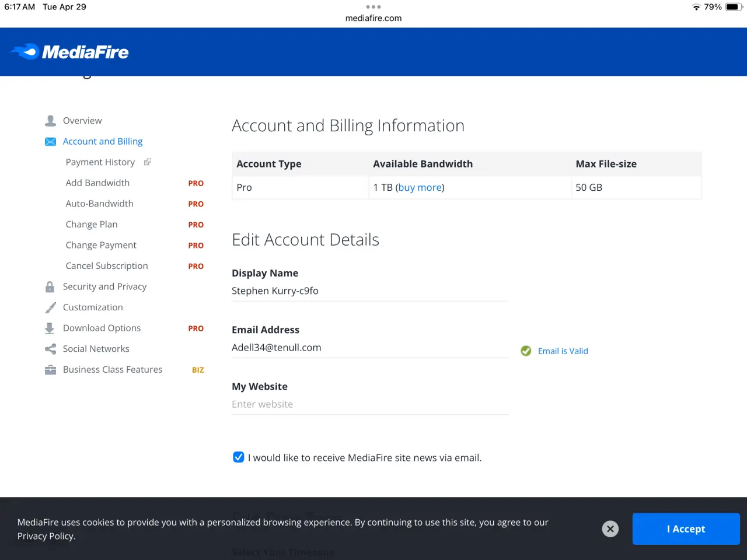Viewport: 747px width, 560px height.
Task: Click the iPad three-dot multitasking menu
Action: (x=373, y=7)
